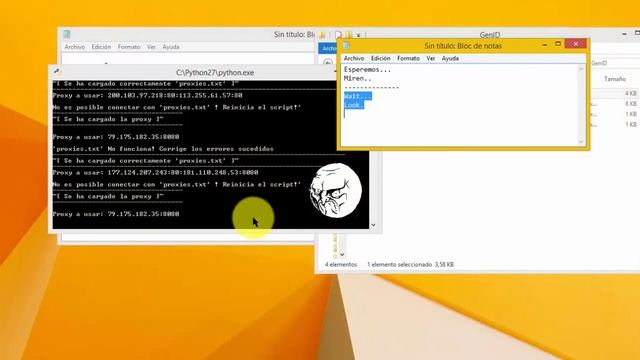Image resolution: width=640 pixels, height=360 pixels.
Task: Open Ver menu in background Notepad window
Action: coord(151,47)
